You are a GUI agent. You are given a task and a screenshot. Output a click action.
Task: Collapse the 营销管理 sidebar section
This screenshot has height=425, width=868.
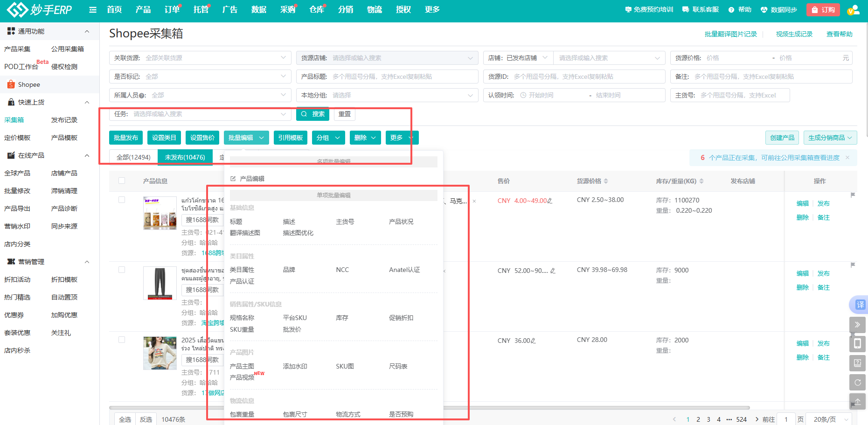point(87,262)
